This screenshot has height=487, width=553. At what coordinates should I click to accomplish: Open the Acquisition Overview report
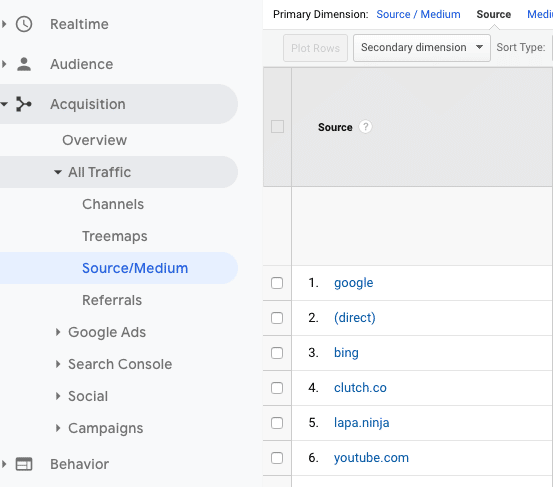(95, 140)
